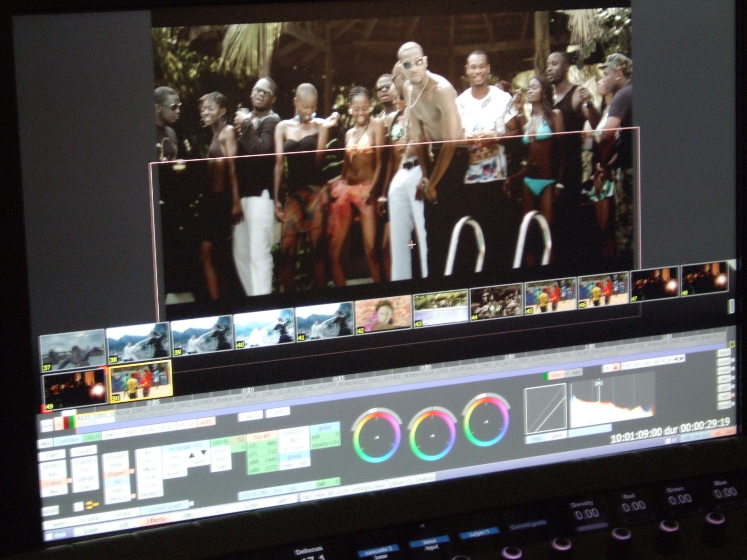Click the undo button

pyautogui.click(x=50, y=511)
